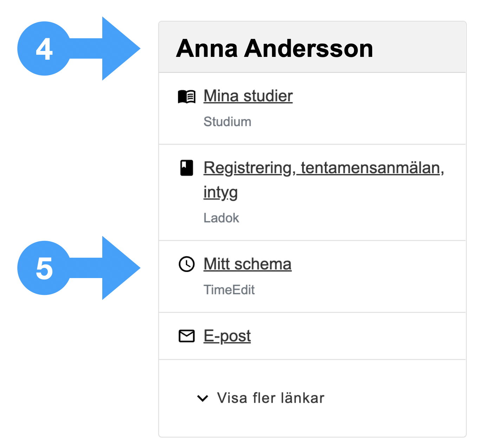Viewport: 485px width, 448px height.
Task: Click the Ladok subtitle text
Action: click(221, 218)
